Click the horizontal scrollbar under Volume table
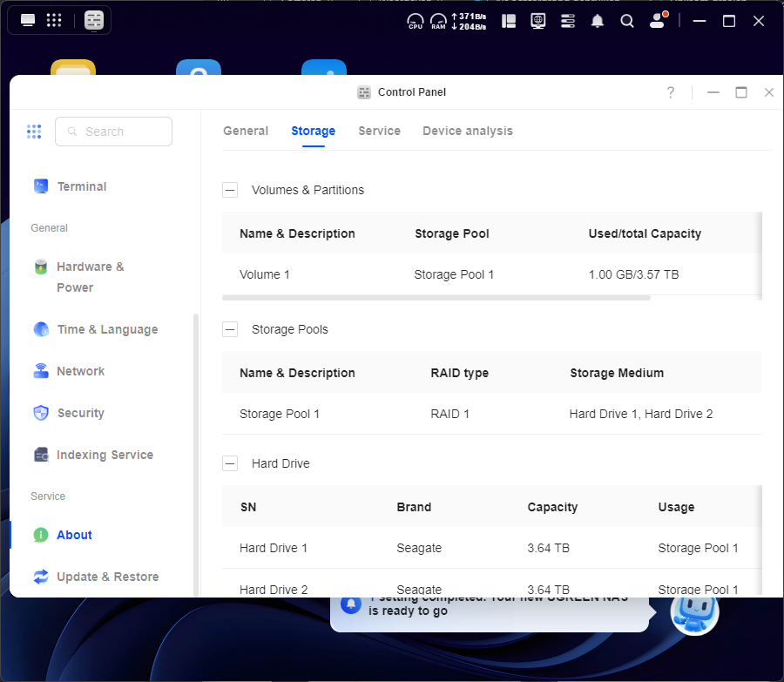Screen dimensions: 784x682 coord(436,298)
